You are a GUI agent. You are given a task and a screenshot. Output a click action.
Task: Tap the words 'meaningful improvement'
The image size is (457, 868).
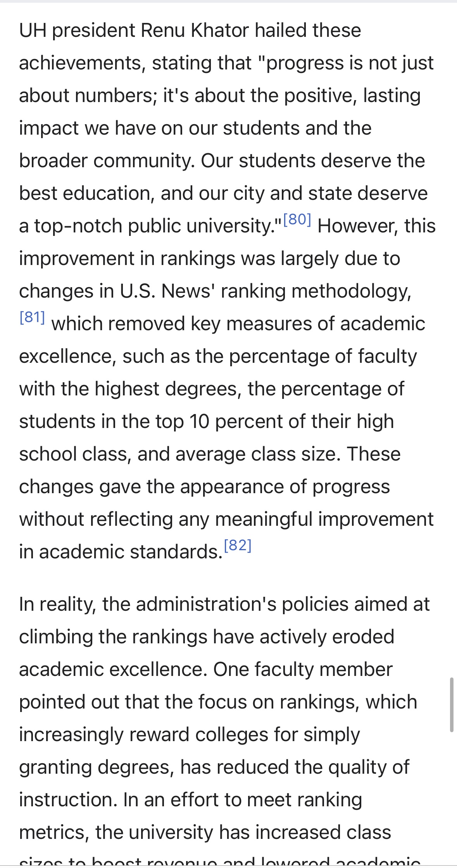point(324,520)
